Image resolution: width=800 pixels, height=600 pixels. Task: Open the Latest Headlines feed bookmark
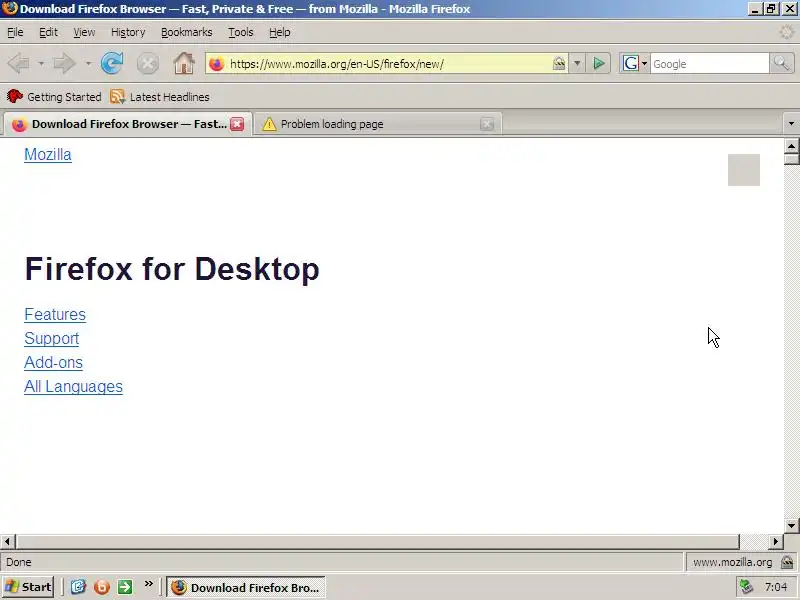[160, 96]
